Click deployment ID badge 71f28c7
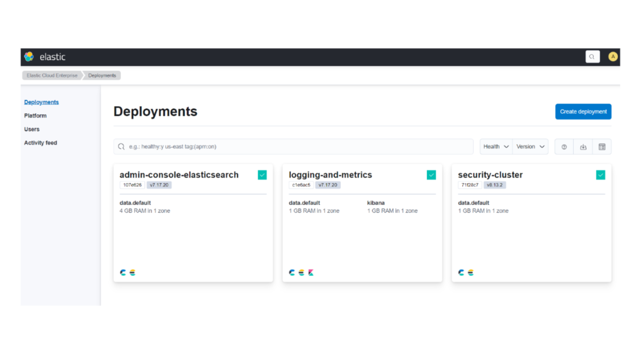This screenshot has width=644, height=362. (x=470, y=185)
